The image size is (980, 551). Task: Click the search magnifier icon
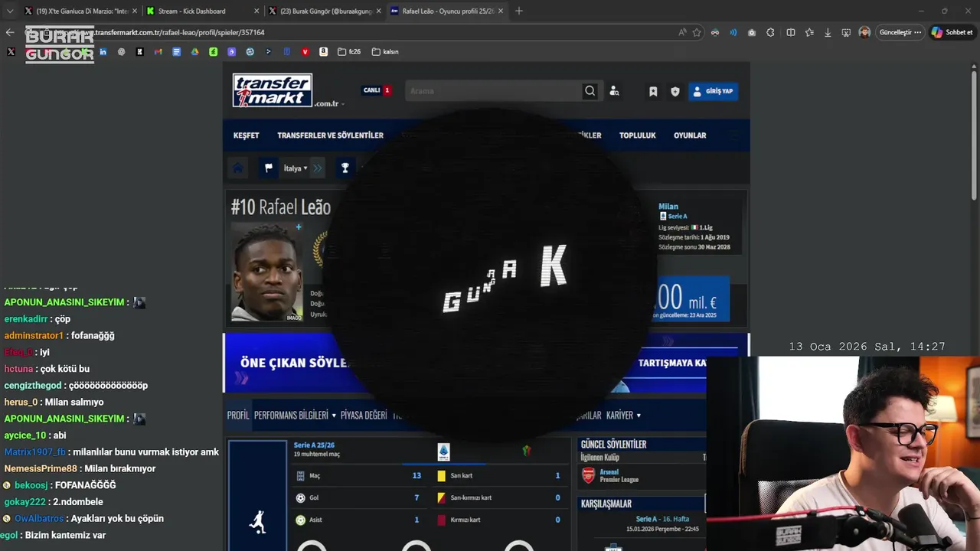point(590,91)
